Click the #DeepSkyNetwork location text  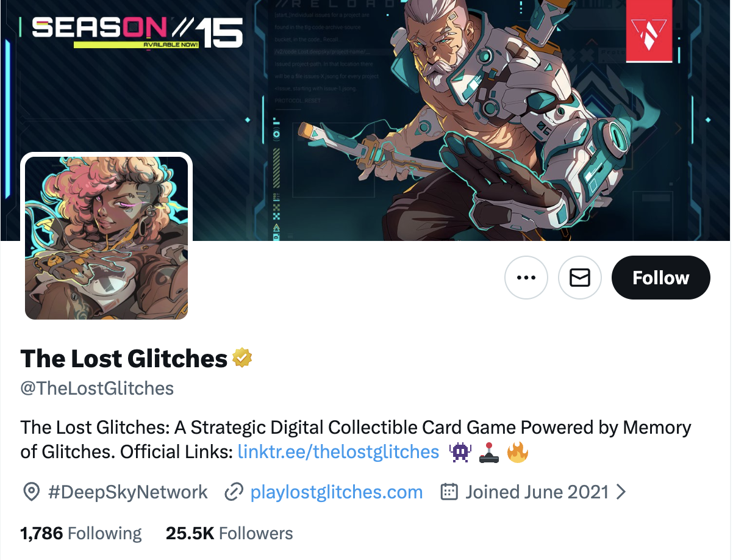[127, 492]
